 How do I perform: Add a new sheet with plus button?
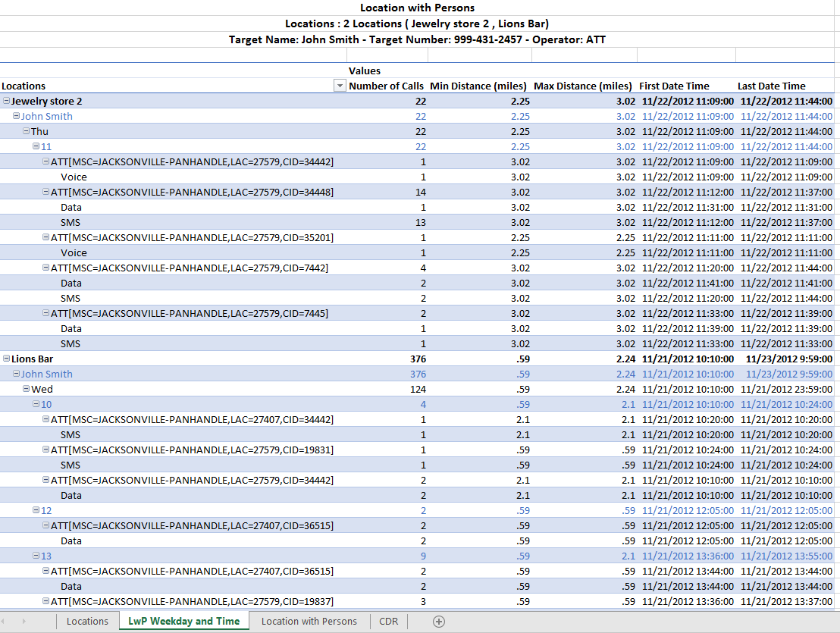tap(438, 621)
